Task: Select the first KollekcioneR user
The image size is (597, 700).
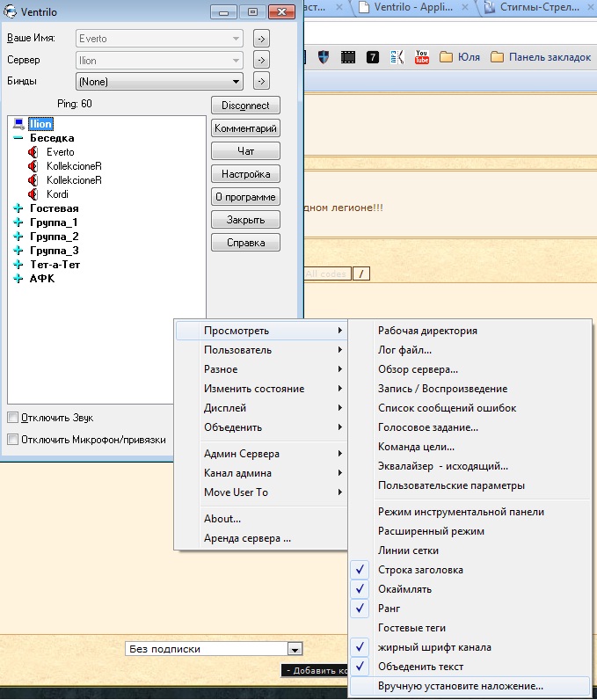Action: 74,166
